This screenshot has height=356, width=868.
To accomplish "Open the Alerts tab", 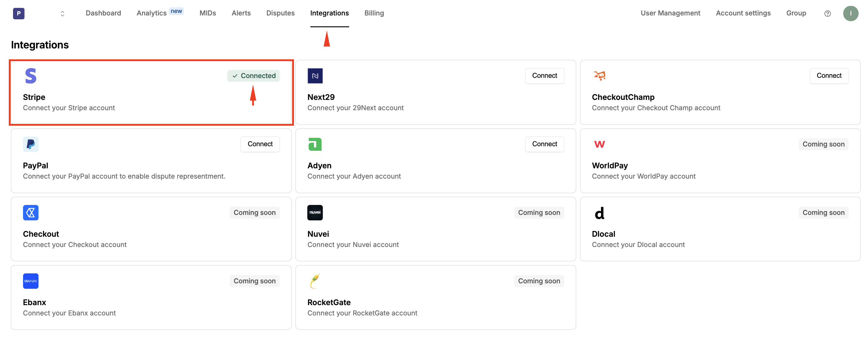I will (x=241, y=13).
